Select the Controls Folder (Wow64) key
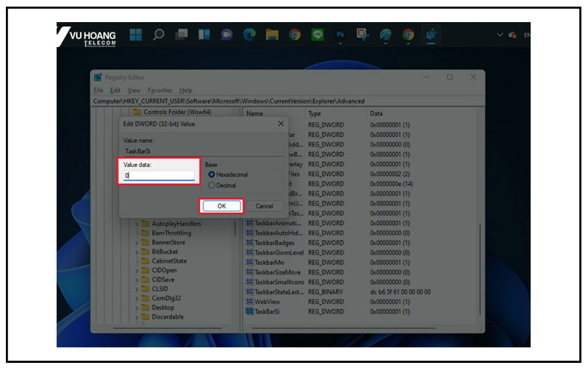Screen dimensions: 588x368 pos(177,112)
